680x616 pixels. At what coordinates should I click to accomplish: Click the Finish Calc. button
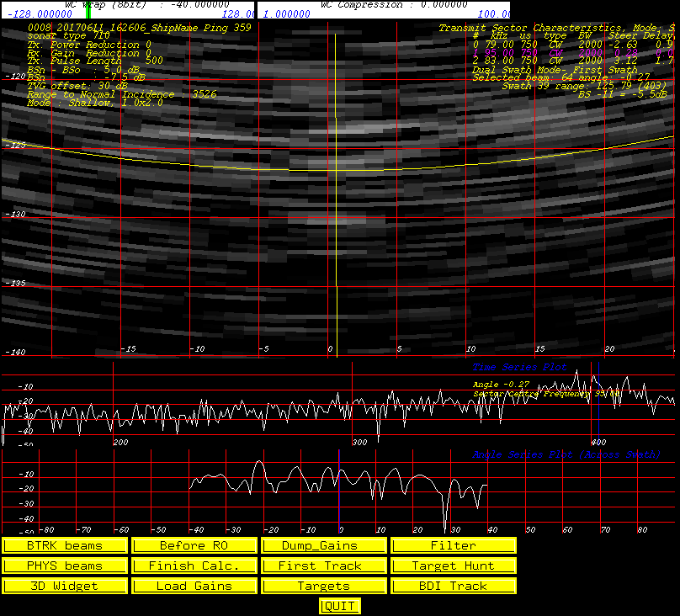(194, 566)
